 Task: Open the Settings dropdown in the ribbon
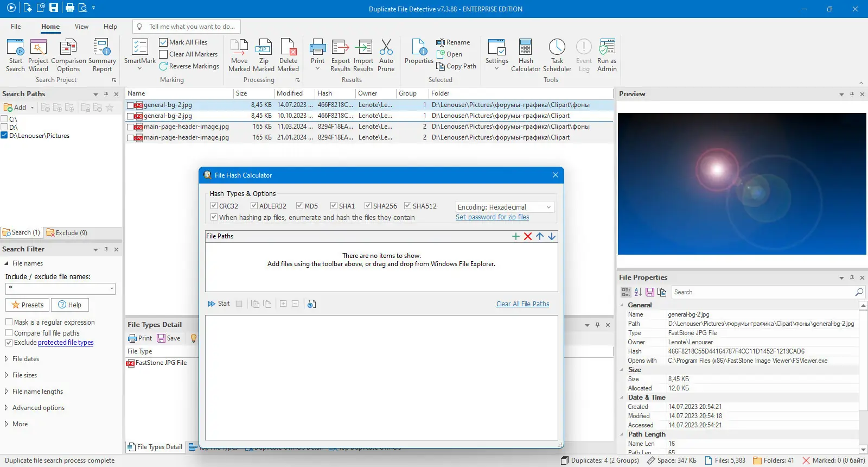pyautogui.click(x=497, y=55)
